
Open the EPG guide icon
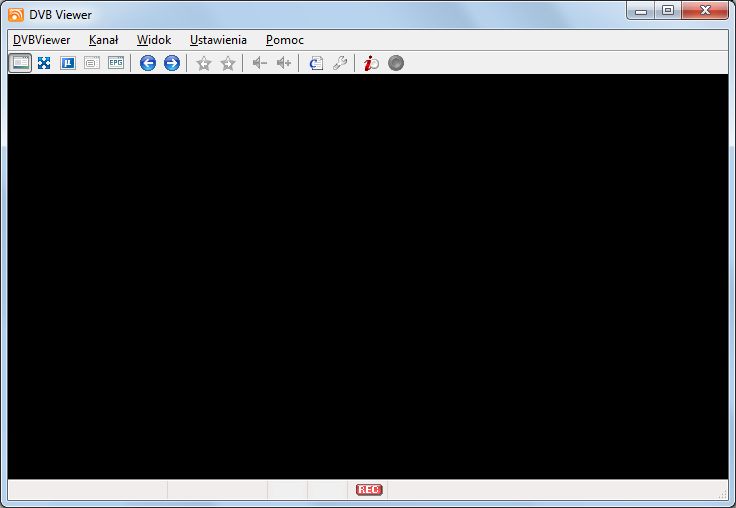click(x=116, y=63)
